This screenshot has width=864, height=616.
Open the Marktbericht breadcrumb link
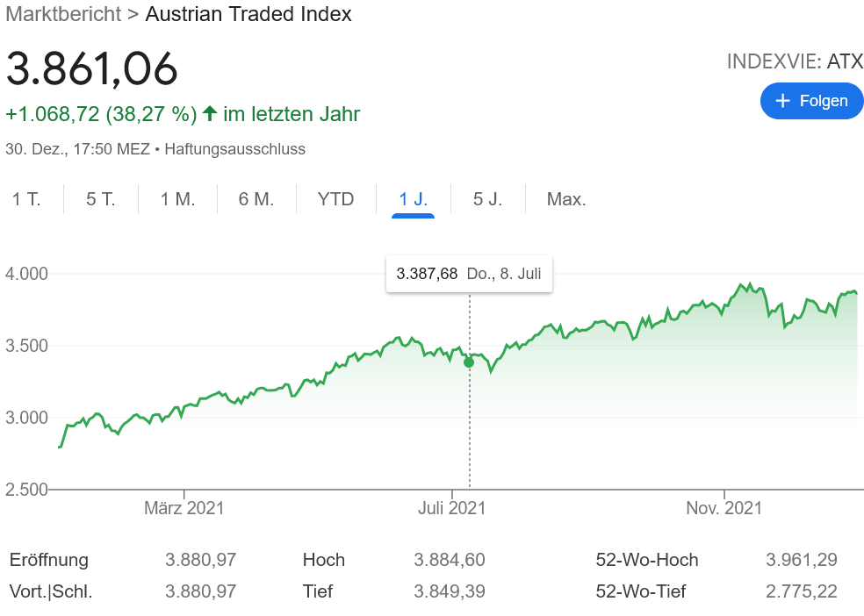click(x=63, y=14)
